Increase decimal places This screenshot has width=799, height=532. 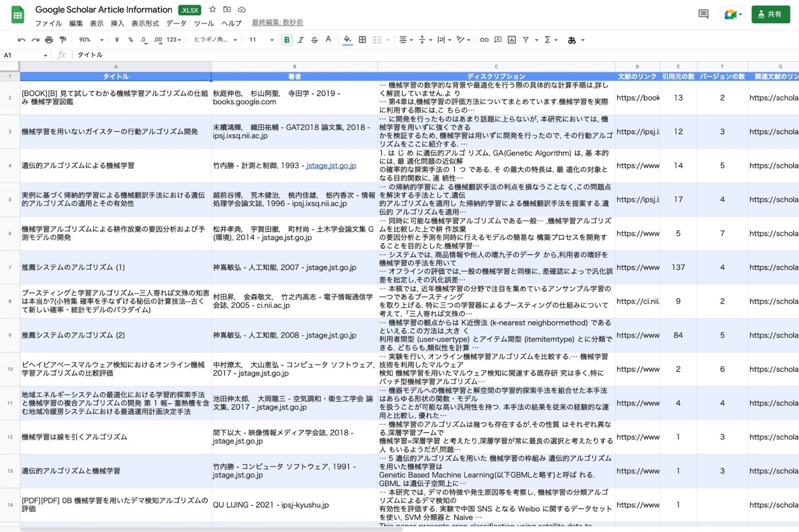click(x=157, y=40)
